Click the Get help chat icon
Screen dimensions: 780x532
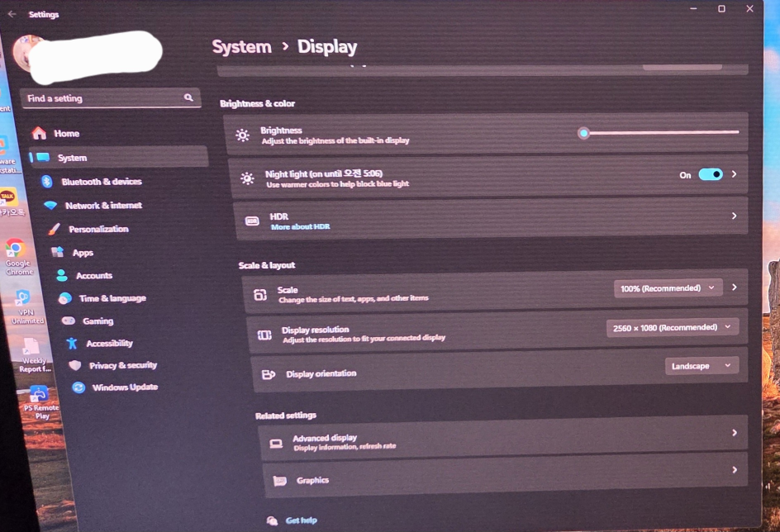pyautogui.click(x=272, y=520)
